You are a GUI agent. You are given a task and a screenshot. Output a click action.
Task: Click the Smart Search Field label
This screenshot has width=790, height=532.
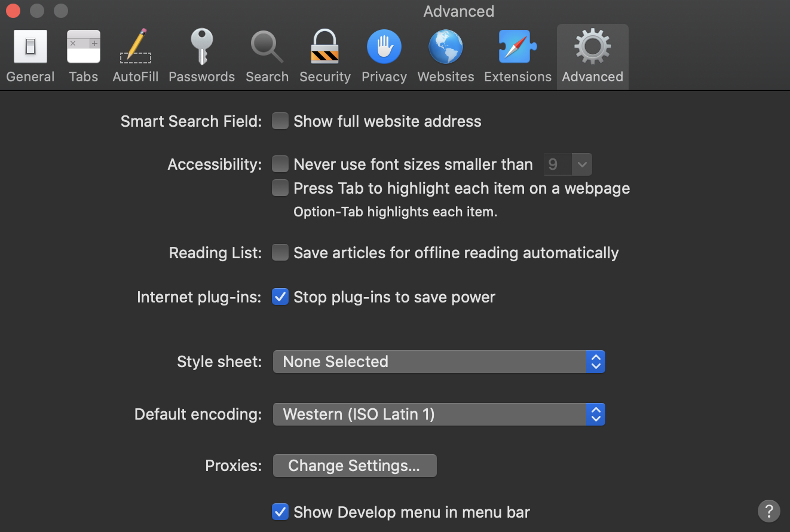(x=191, y=121)
